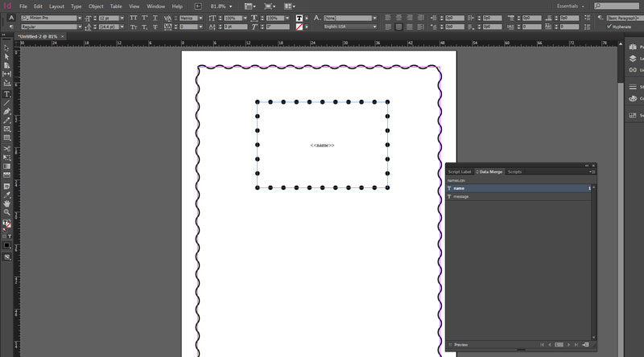The height and width of the screenshot is (357, 644).
Task: Select the message field in Data Merge
Action: pyautogui.click(x=518, y=196)
